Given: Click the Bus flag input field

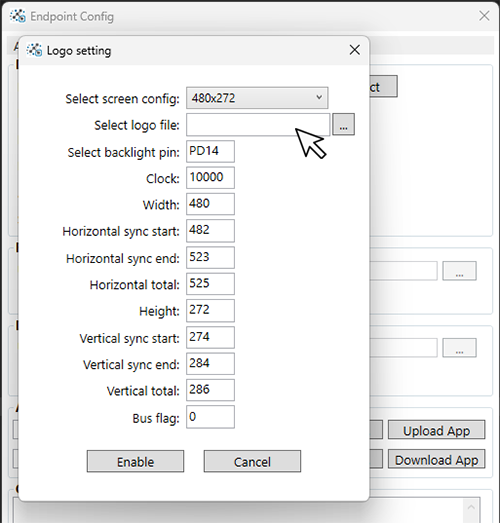Looking at the screenshot, I should 210,417.
